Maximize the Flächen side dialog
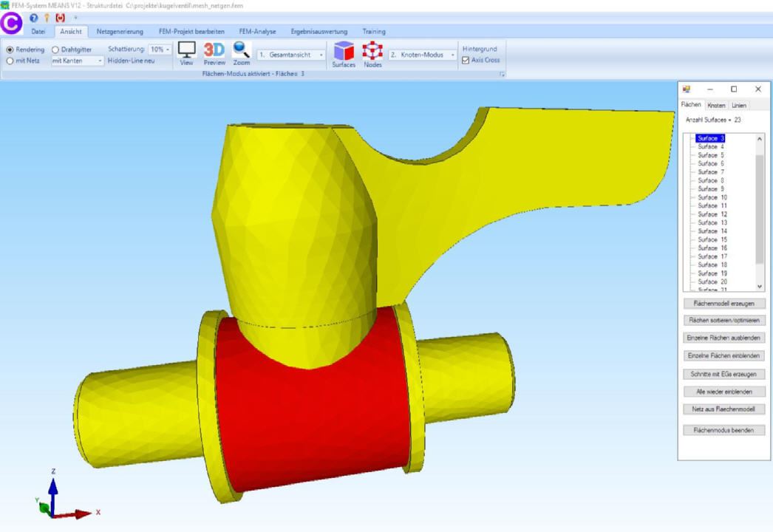 click(x=734, y=89)
